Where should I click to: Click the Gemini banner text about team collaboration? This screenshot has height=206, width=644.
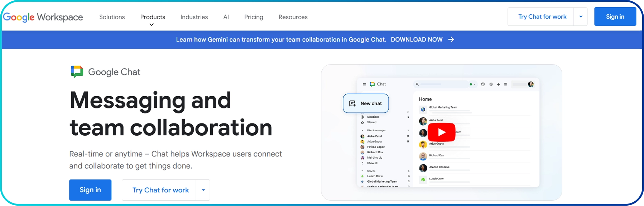(x=281, y=39)
